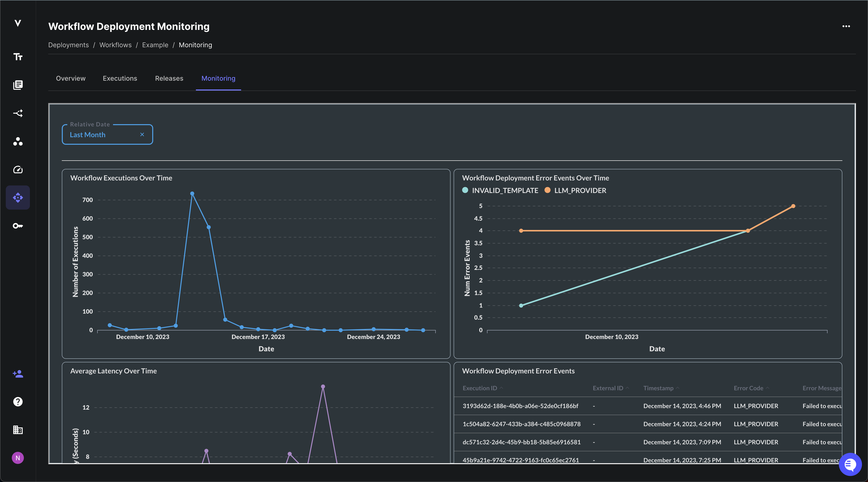Open the three-dot more options menu
Image resolution: width=868 pixels, height=482 pixels.
846,26
